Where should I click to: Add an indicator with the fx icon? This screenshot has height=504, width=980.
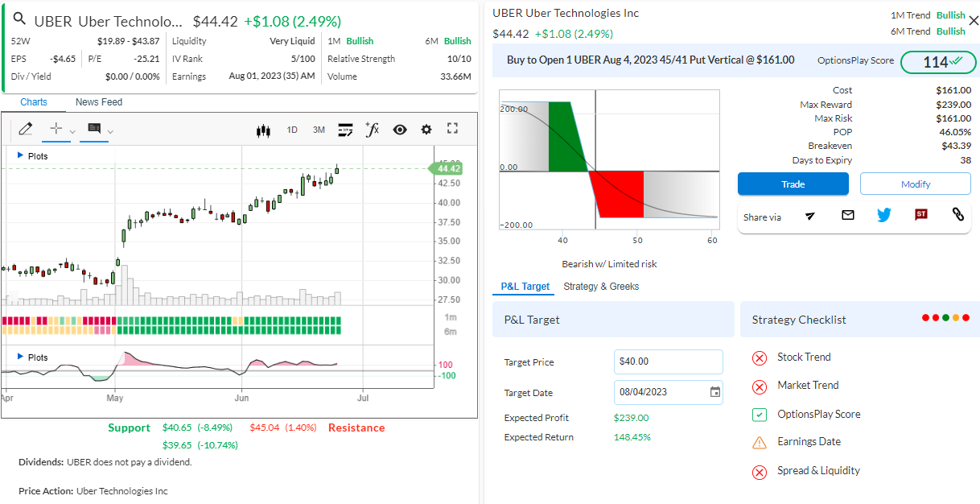(372, 129)
